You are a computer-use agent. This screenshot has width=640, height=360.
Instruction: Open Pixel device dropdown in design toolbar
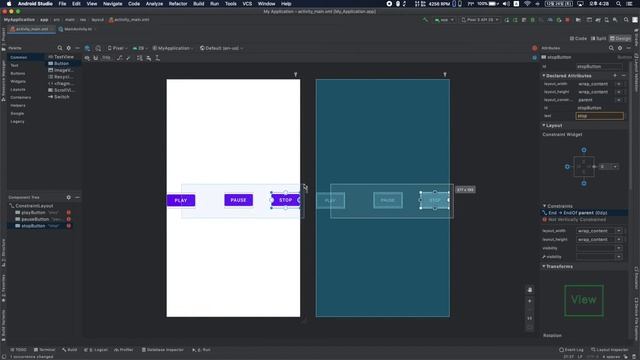118,48
